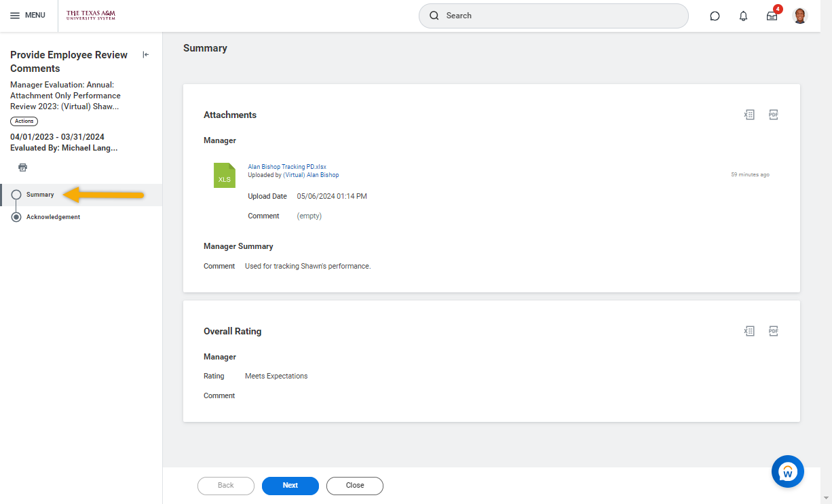Open the notifications bell
This screenshot has height=504, width=832.
click(743, 16)
